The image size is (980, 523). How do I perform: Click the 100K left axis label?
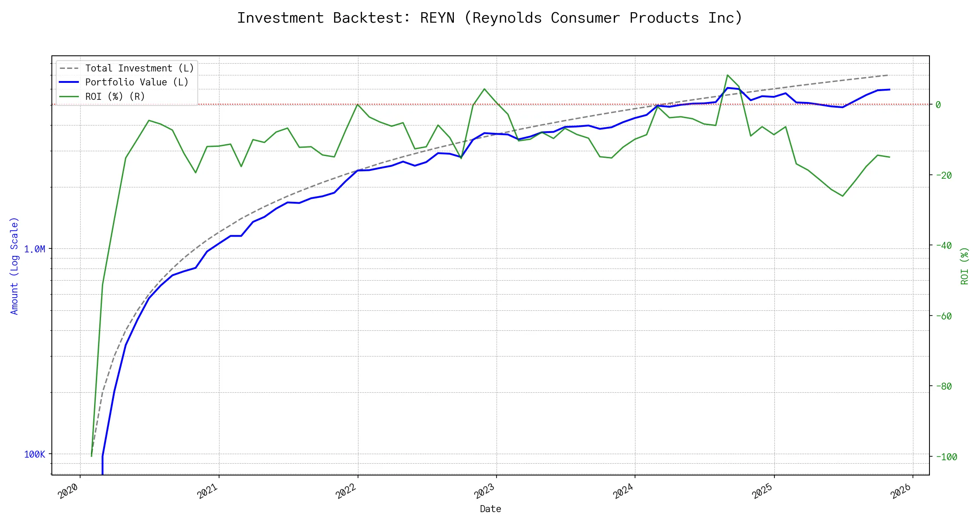34,455
